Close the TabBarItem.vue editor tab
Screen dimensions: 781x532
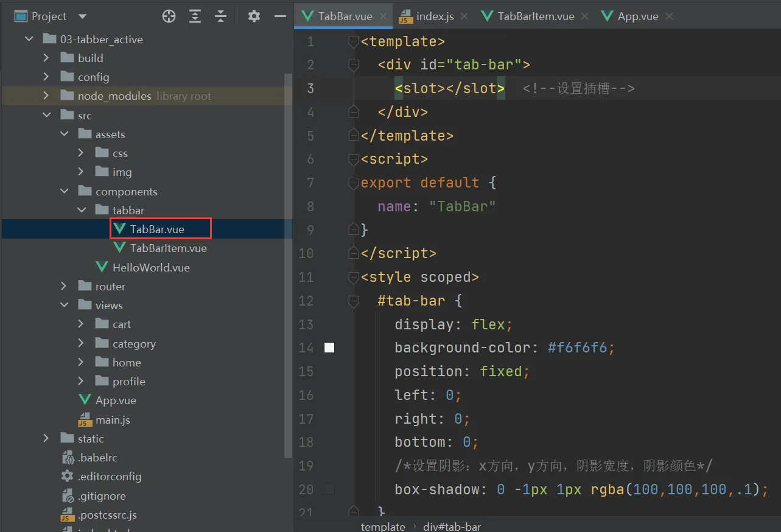(x=584, y=16)
